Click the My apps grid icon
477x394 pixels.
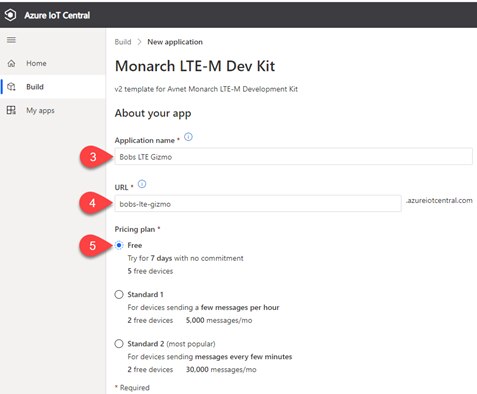[x=11, y=110]
